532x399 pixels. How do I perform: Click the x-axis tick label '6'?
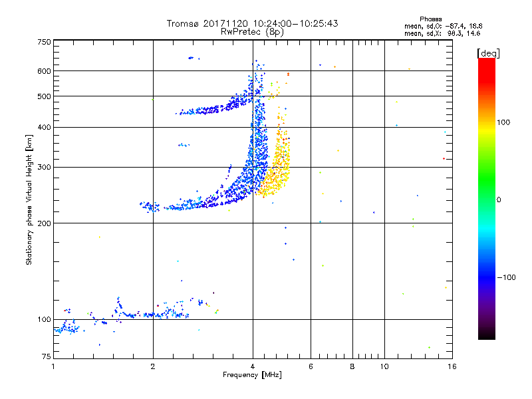(x=311, y=366)
